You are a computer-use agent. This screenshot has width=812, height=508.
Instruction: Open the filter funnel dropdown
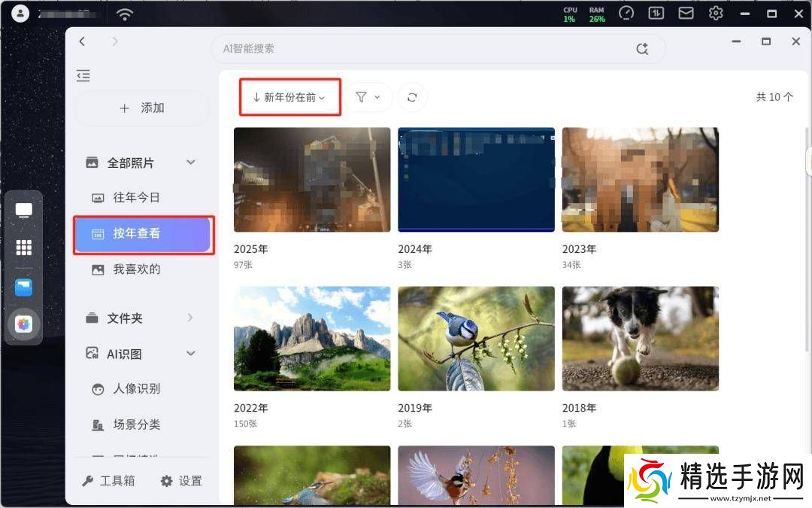[368, 97]
